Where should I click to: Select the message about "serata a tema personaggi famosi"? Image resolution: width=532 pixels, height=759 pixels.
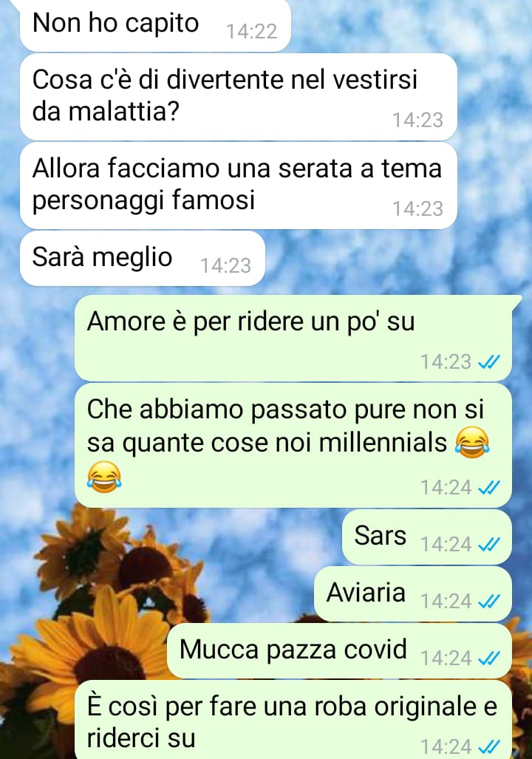click(x=238, y=186)
